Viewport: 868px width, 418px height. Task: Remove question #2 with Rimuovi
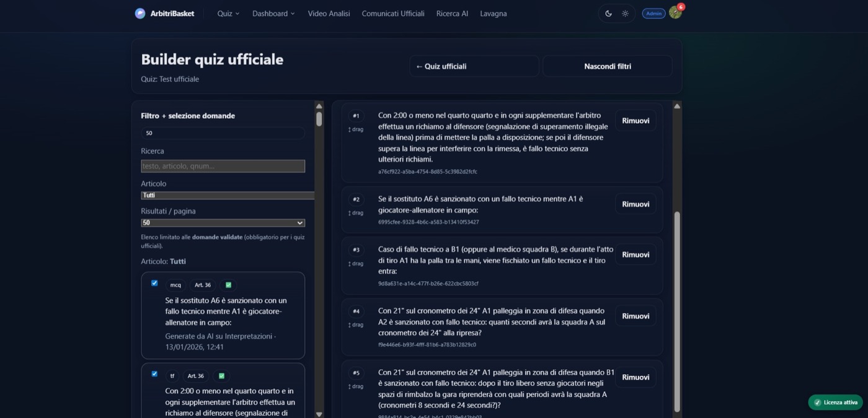635,204
